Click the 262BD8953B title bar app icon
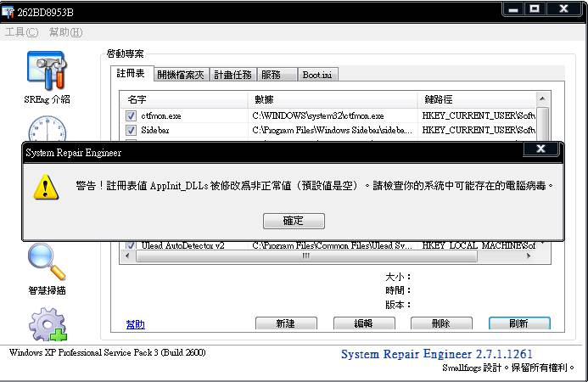 click(x=8, y=12)
